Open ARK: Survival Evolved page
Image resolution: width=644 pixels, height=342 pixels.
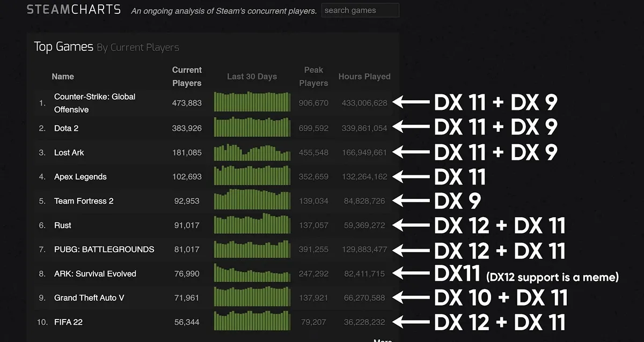tap(96, 273)
